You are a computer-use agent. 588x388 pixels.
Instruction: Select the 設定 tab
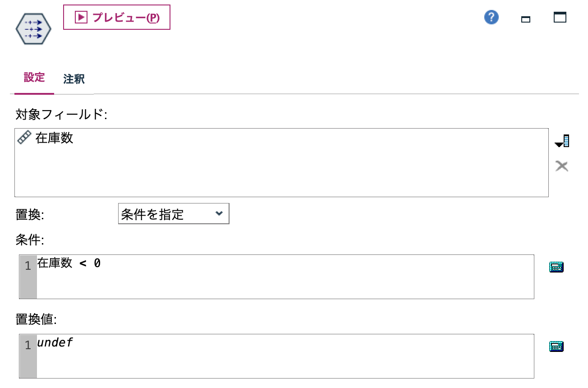(x=34, y=78)
